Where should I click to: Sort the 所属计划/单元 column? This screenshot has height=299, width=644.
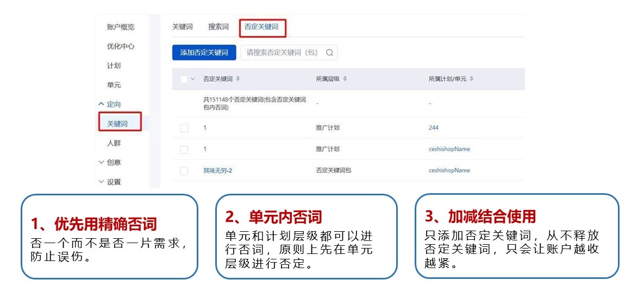point(472,79)
